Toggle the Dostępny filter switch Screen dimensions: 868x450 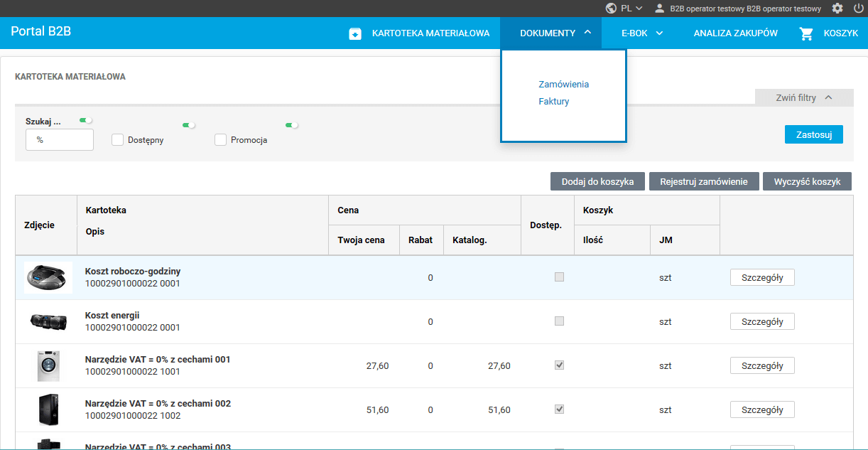[189, 125]
